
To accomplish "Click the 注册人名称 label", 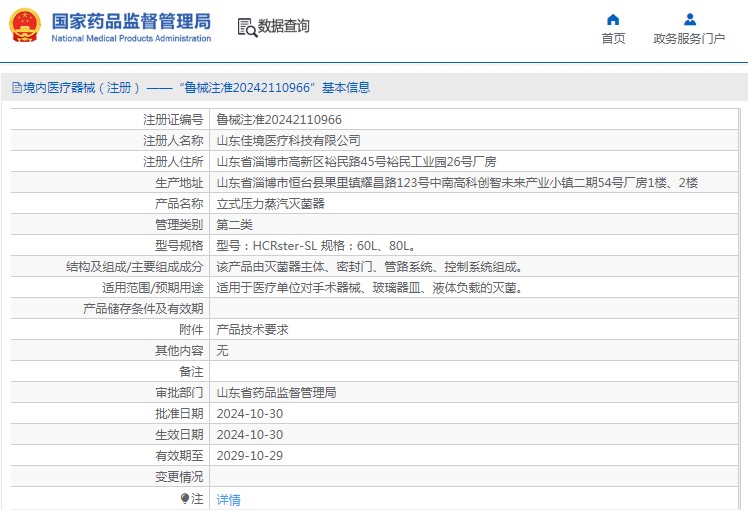I will 173,140.
